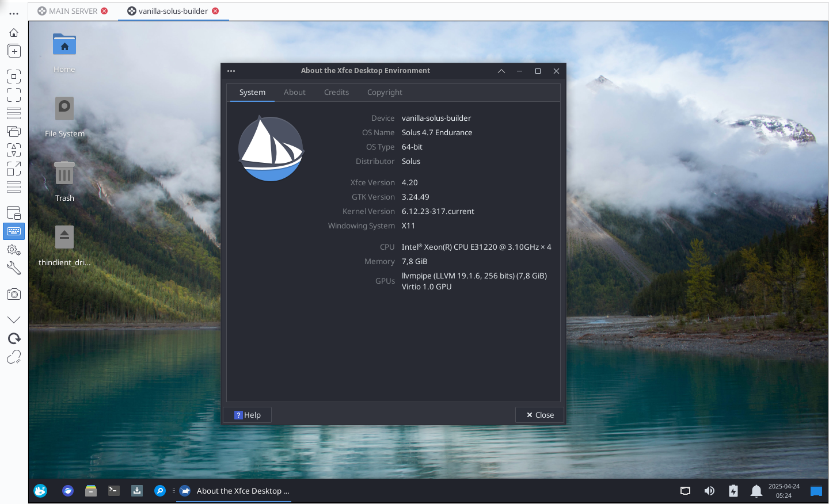
Task: Click the CPU value 'Intel Xeon(R) CPU E31220'
Action: [x=476, y=247]
